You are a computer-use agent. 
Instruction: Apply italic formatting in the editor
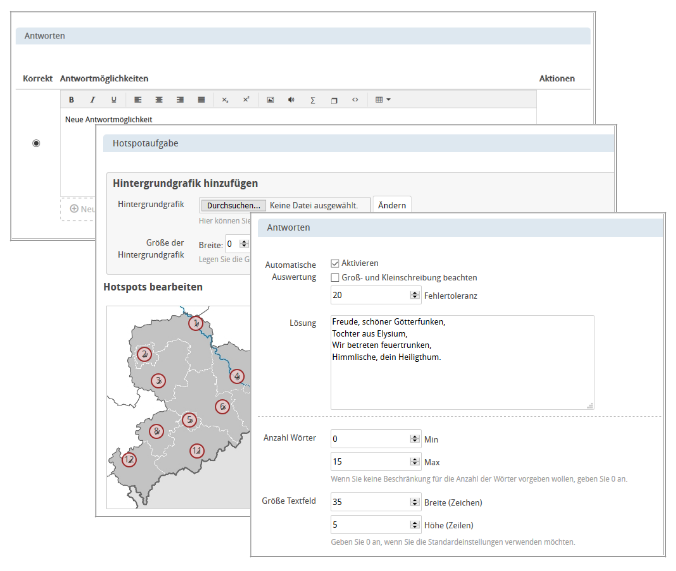[x=92, y=100]
